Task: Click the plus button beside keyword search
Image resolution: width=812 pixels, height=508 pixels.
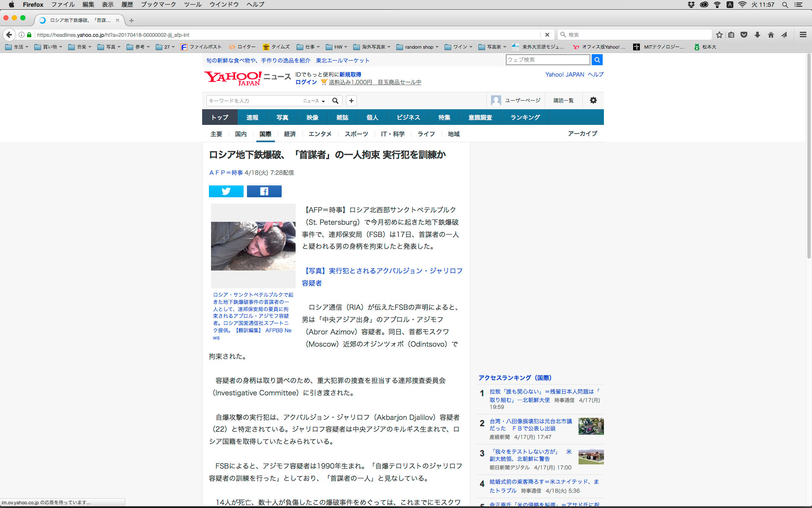Action: (351, 101)
